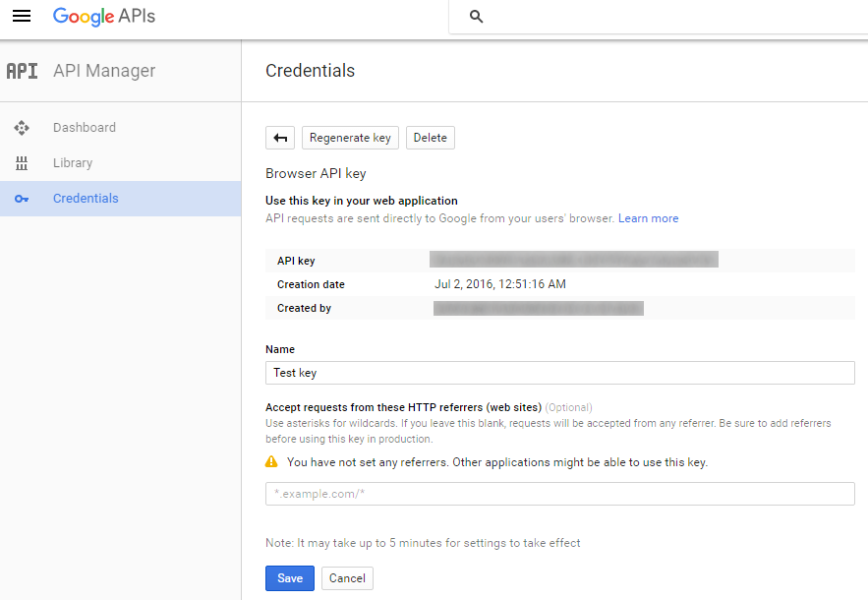This screenshot has height=600, width=868.
Task: Save the API key settings
Action: [x=290, y=578]
